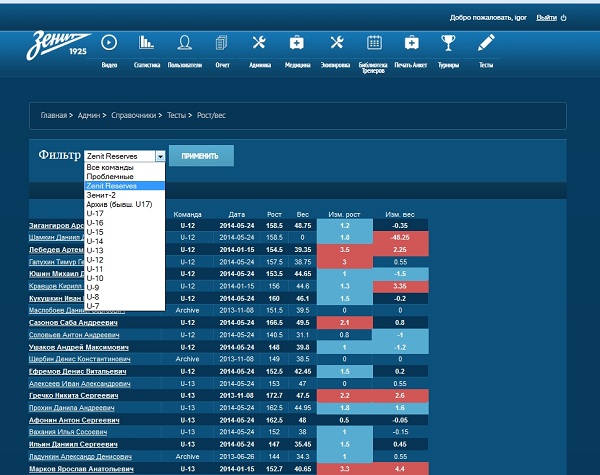Choose 'Архив (бывш. U17)' option
Image resolution: width=600 pixels, height=475 pixels.
pos(125,204)
